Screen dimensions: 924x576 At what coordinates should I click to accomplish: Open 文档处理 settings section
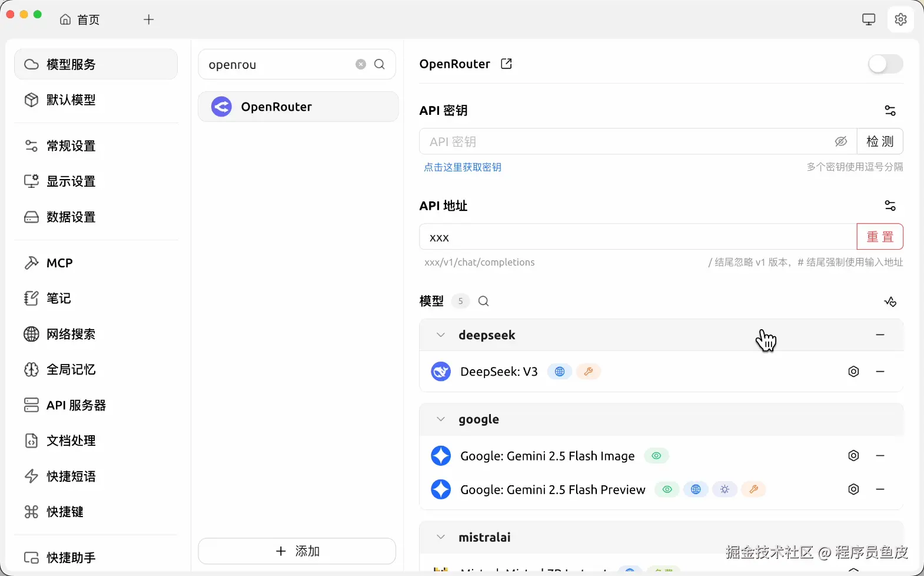point(96,441)
